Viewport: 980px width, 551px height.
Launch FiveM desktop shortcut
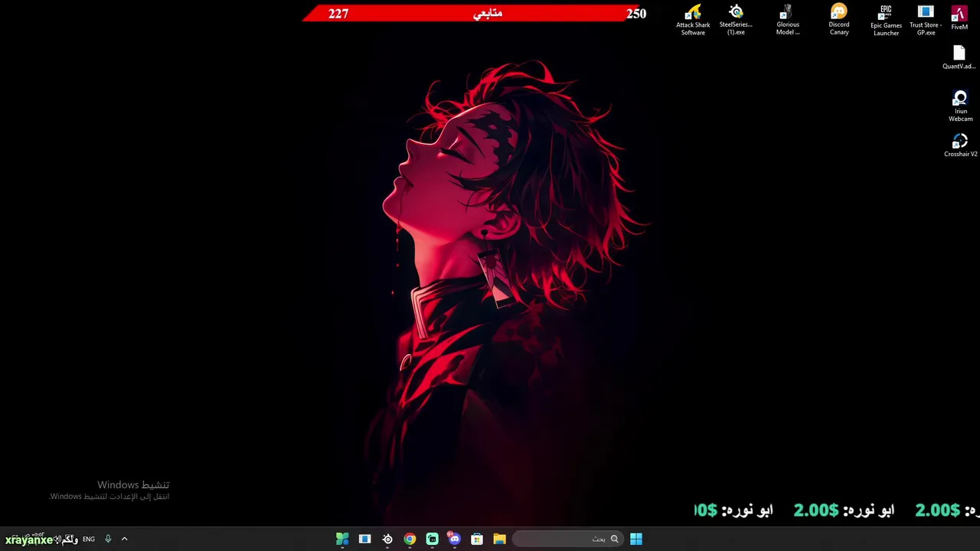point(959,18)
